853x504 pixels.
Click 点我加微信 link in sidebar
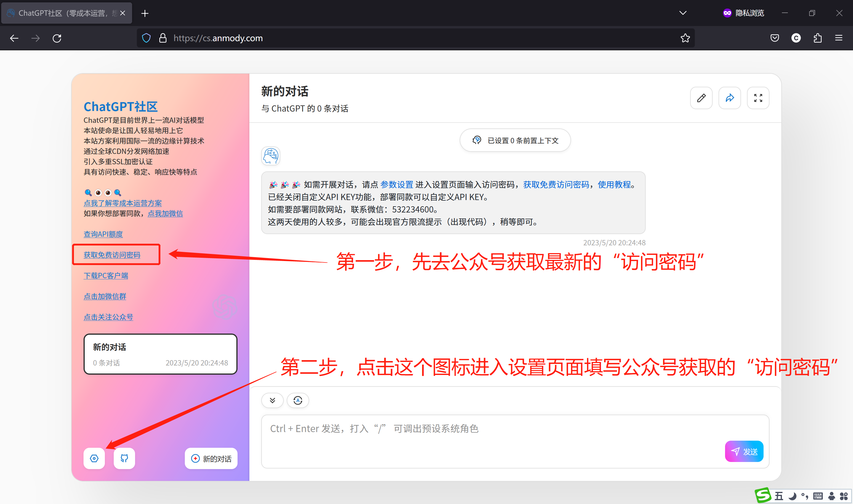(165, 213)
